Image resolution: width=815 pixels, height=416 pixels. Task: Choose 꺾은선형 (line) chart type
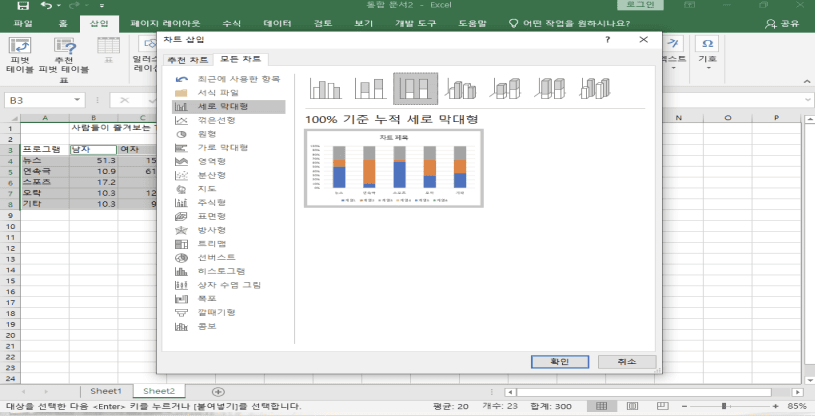pos(211,119)
